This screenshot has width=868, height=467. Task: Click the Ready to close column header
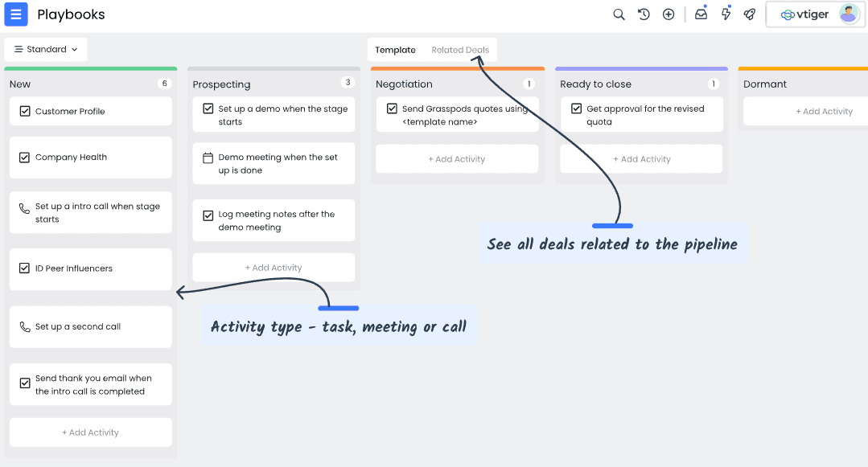(595, 84)
